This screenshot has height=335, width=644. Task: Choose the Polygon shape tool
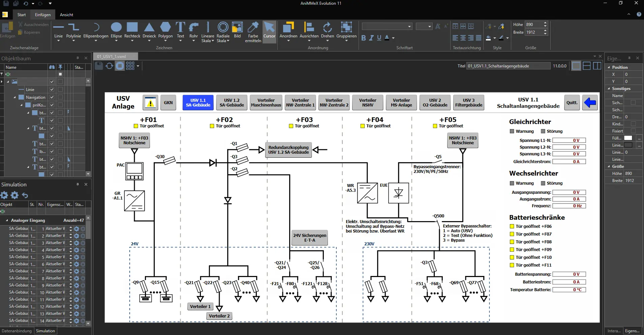coord(165,31)
